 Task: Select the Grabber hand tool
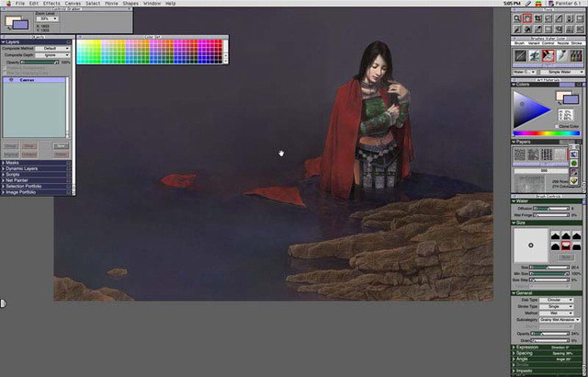click(527, 18)
